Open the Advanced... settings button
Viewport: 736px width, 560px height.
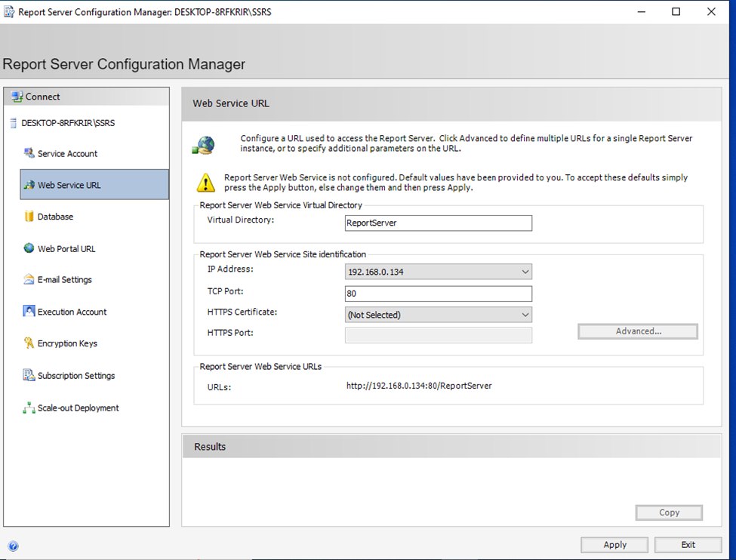pyautogui.click(x=638, y=331)
